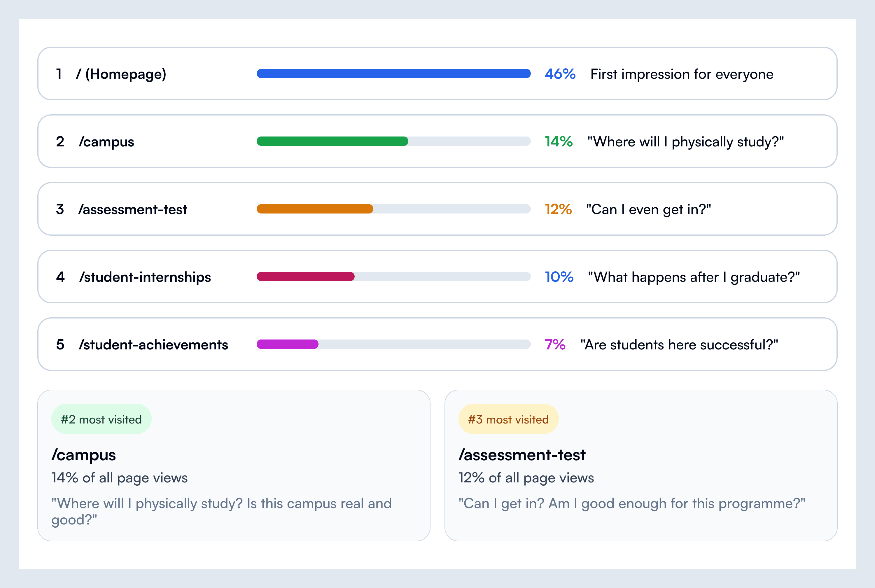This screenshot has width=875, height=588.
Task: Click the "#3 most visited" yellow badge
Action: pyautogui.click(x=508, y=419)
